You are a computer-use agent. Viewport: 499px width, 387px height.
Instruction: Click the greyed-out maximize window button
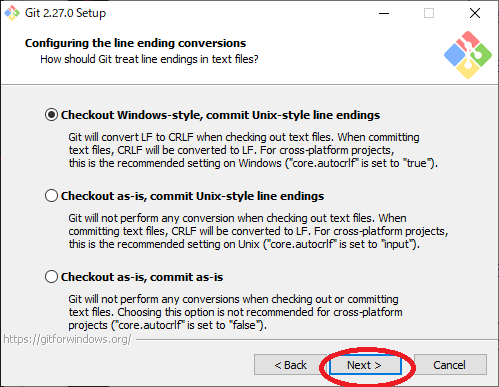tap(429, 13)
